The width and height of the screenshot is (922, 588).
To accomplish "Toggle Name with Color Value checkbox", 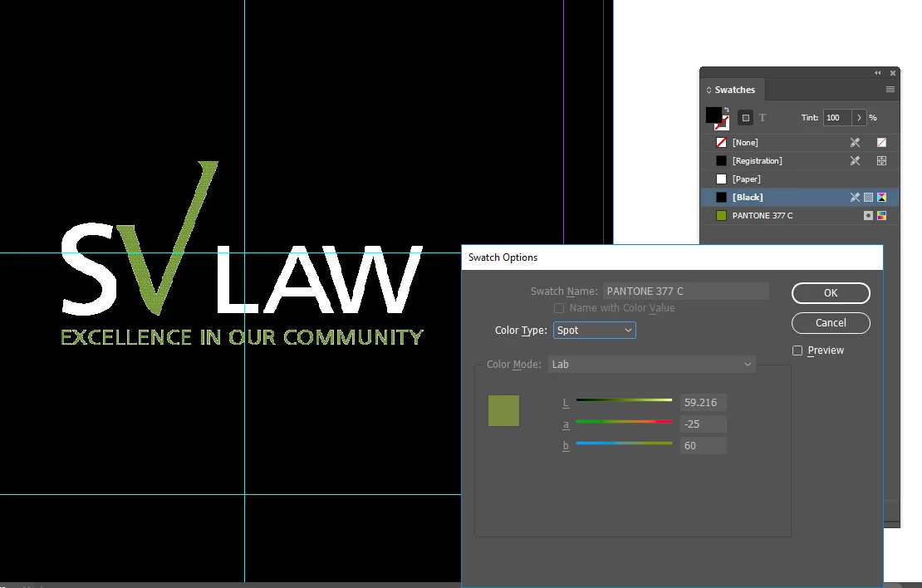I will pos(559,308).
